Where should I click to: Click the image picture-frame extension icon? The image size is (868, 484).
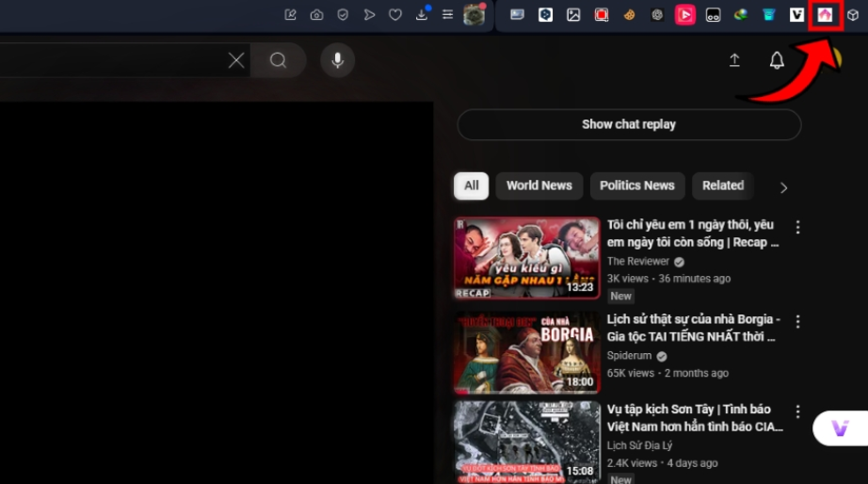tap(573, 15)
